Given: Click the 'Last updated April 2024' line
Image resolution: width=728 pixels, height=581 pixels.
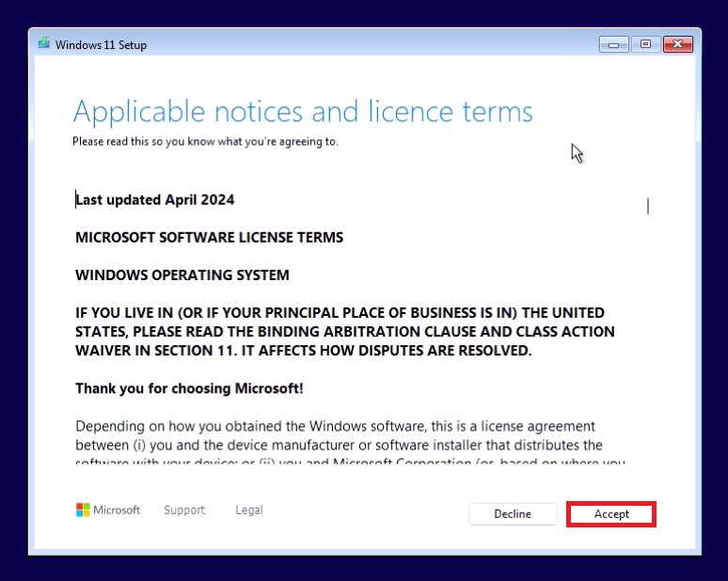Looking at the screenshot, I should point(155,200).
